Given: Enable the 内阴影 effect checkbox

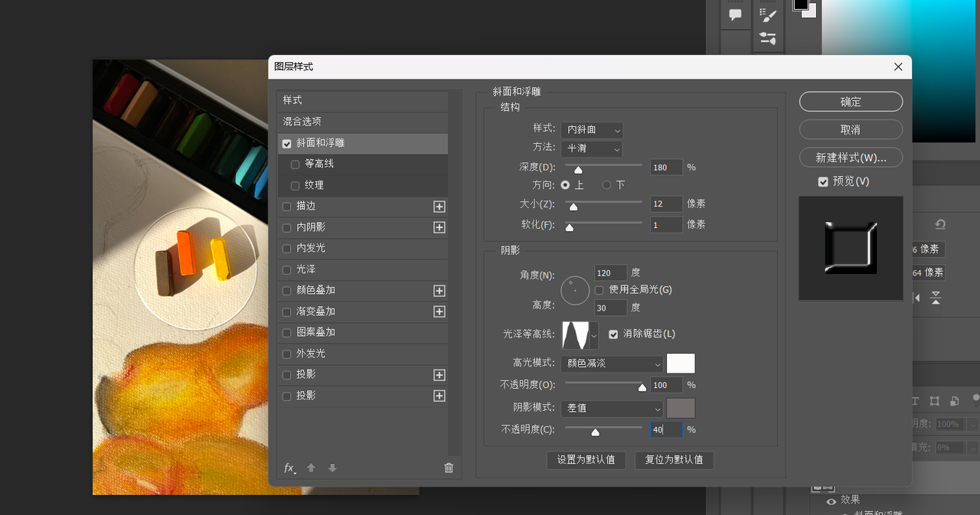Looking at the screenshot, I should (x=287, y=227).
